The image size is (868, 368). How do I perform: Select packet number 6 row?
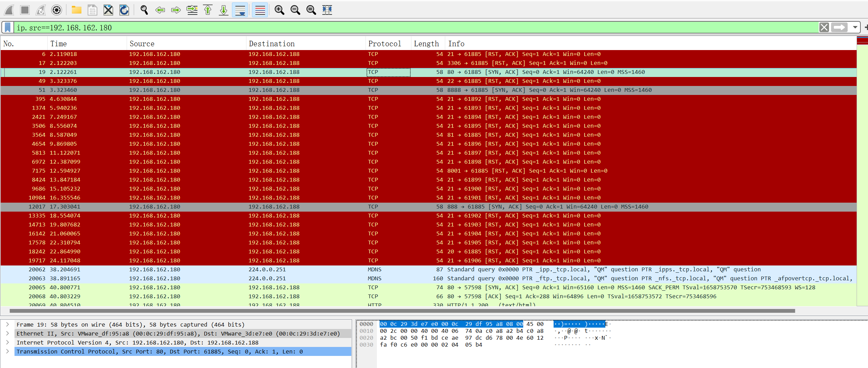tap(428, 54)
